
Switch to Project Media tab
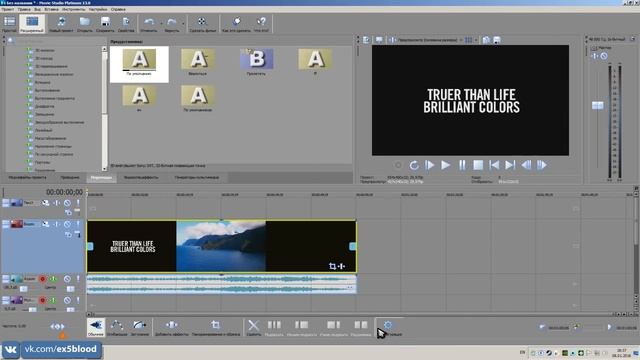pyautogui.click(x=27, y=178)
